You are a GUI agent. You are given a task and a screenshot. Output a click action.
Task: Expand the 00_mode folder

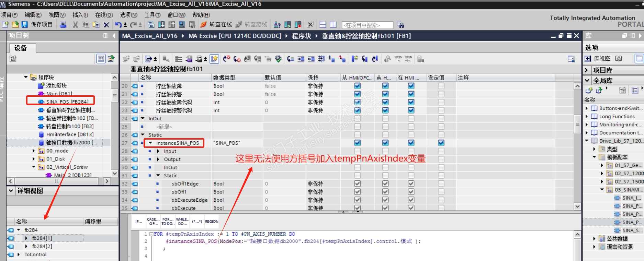34,151
